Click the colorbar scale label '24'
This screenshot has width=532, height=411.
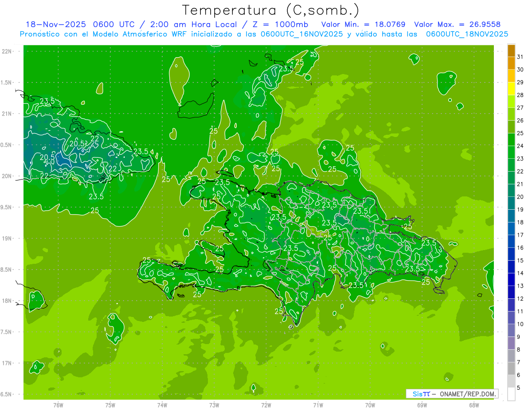520,146
